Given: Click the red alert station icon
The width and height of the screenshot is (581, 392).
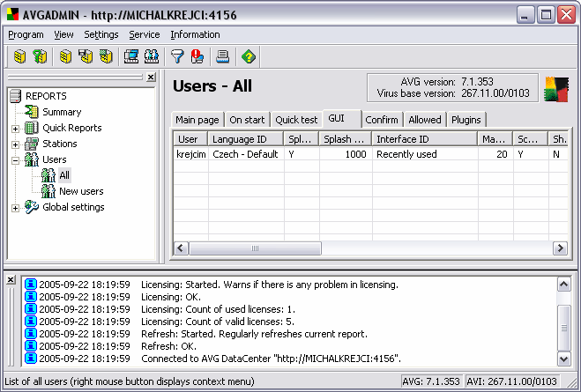Looking at the screenshot, I should tap(197, 56).
